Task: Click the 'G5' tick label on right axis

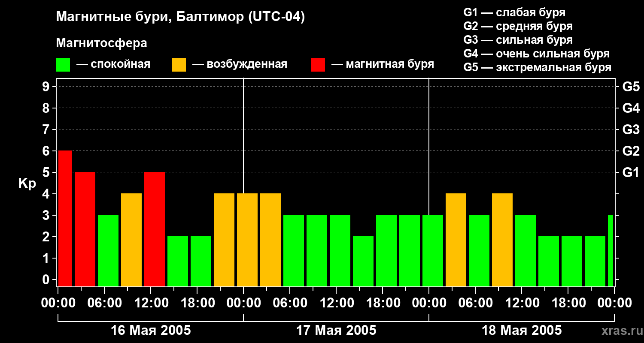Action: (x=631, y=87)
